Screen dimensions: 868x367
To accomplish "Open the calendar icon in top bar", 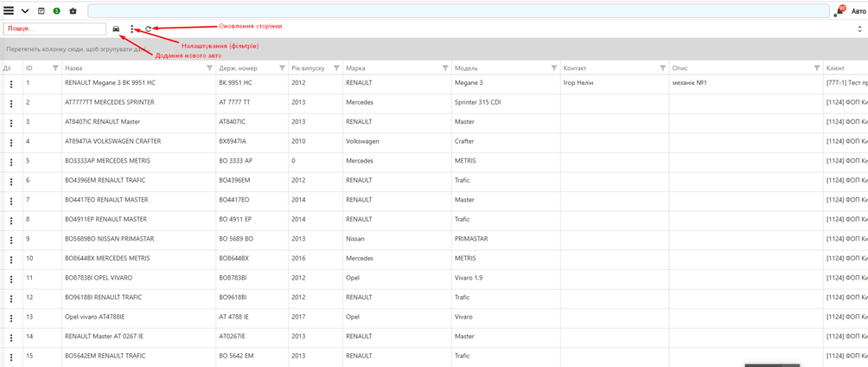I will [41, 10].
